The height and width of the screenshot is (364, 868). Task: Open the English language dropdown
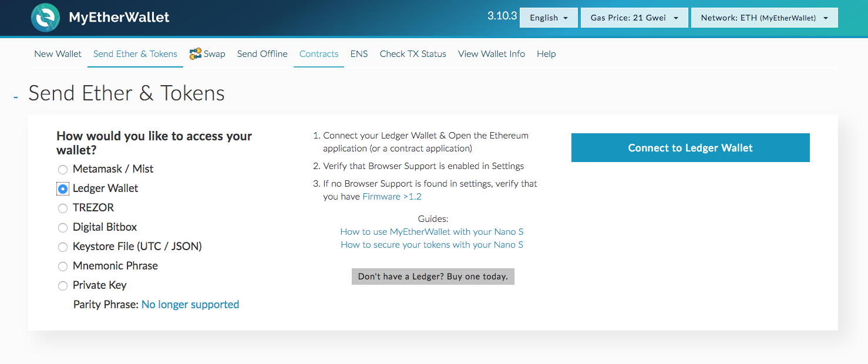click(x=549, y=18)
